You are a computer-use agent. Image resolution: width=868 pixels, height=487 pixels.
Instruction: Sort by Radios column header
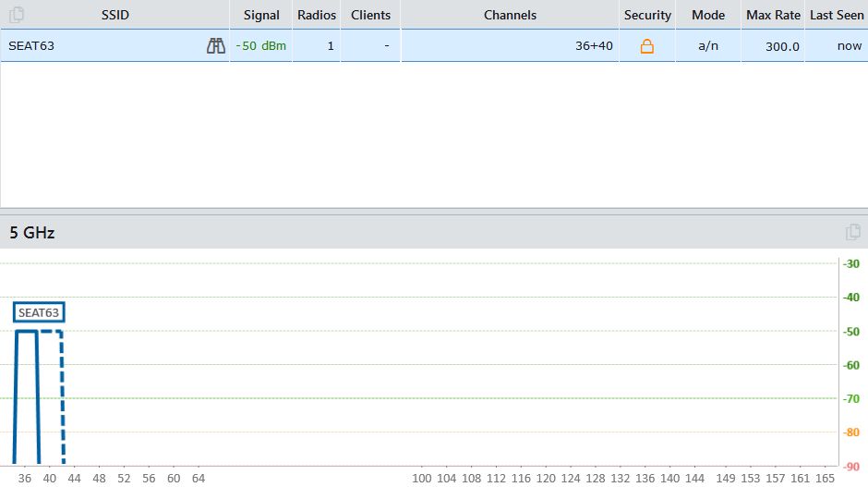click(317, 15)
